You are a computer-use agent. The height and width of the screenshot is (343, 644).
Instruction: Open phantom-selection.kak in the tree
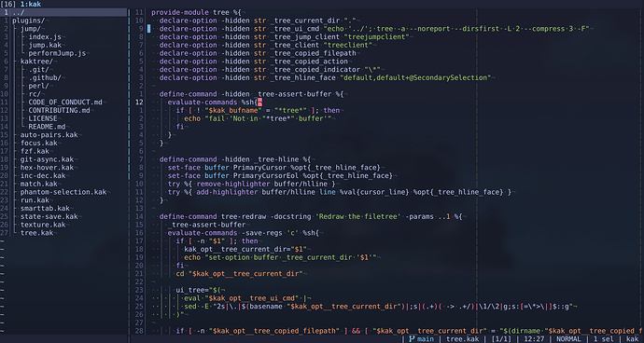[63, 192]
